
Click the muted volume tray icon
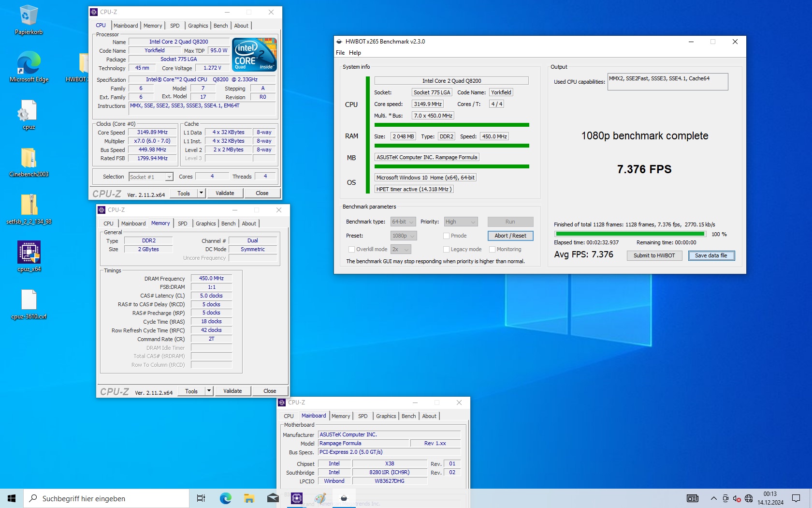pos(737,498)
